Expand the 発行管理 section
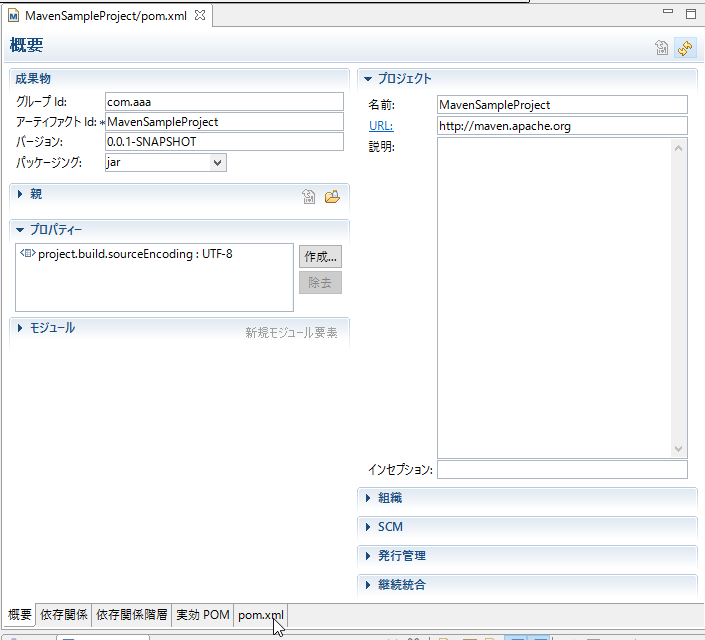This screenshot has width=705, height=640. click(368, 556)
